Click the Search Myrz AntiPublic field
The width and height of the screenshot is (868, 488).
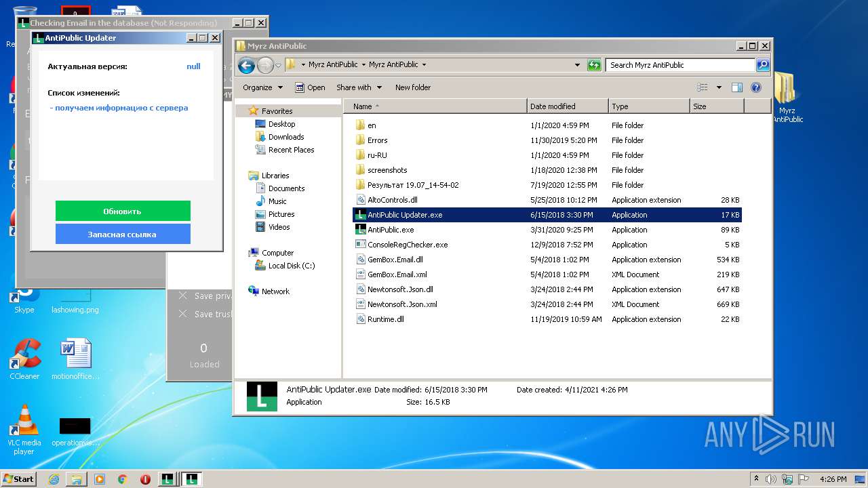pyautogui.click(x=680, y=65)
